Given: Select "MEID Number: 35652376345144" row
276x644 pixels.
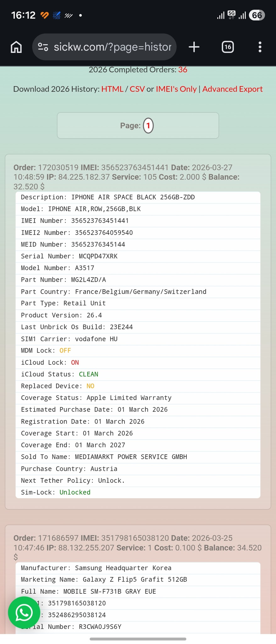Looking at the screenshot, I should tap(138, 244).
